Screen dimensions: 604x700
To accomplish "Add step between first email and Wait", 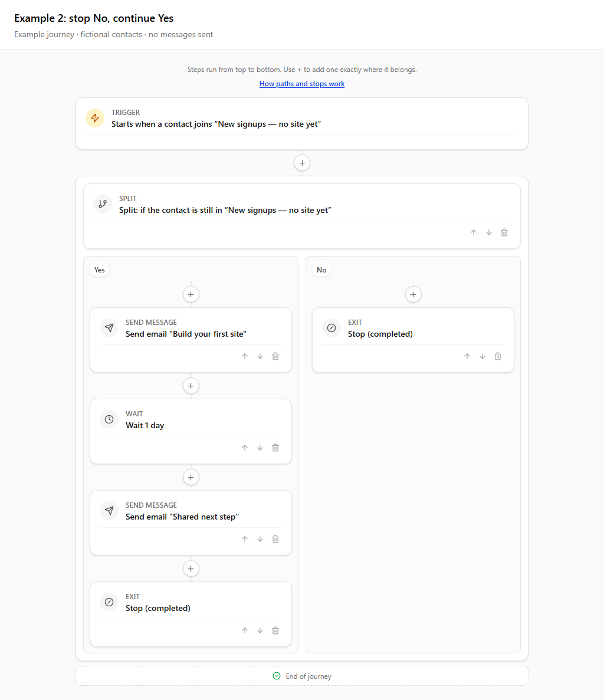I will [191, 386].
